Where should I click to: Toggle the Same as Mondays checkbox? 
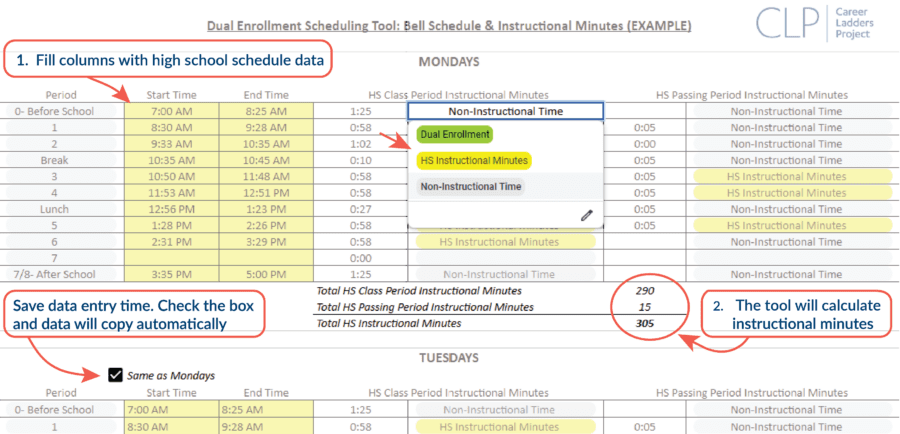pyautogui.click(x=115, y=375)
